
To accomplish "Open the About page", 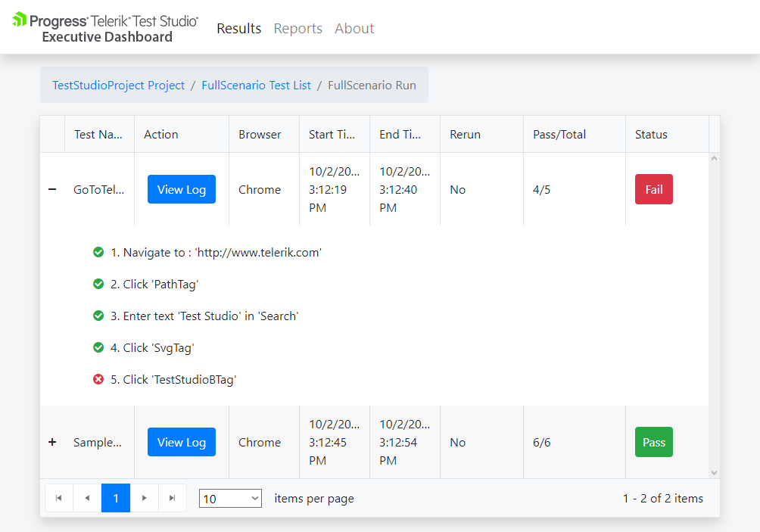I will pos(354,29).
